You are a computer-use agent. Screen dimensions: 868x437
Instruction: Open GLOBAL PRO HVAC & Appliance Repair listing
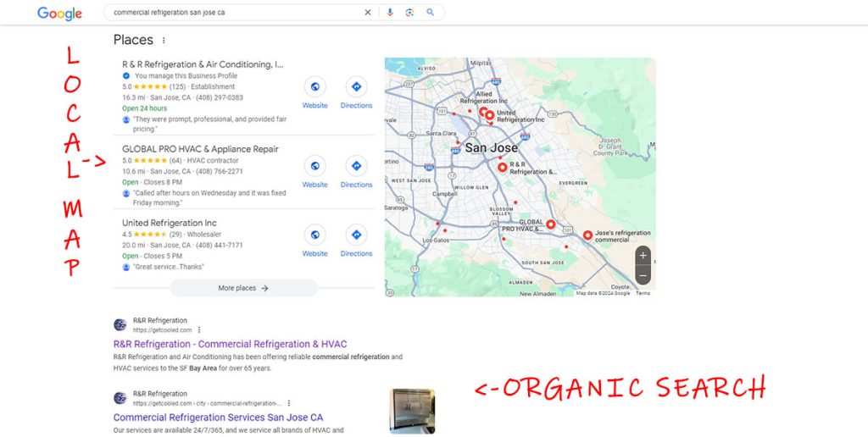click(200, 149)
